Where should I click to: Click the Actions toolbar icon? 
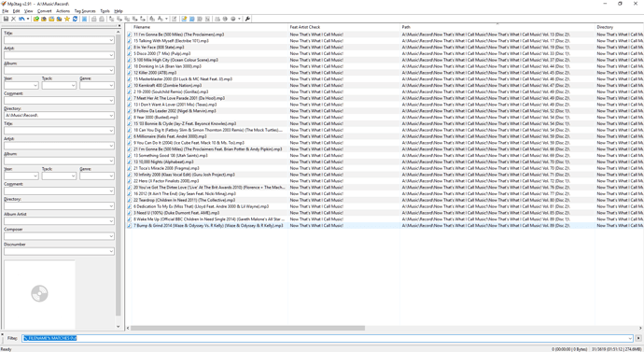point(152,19)
